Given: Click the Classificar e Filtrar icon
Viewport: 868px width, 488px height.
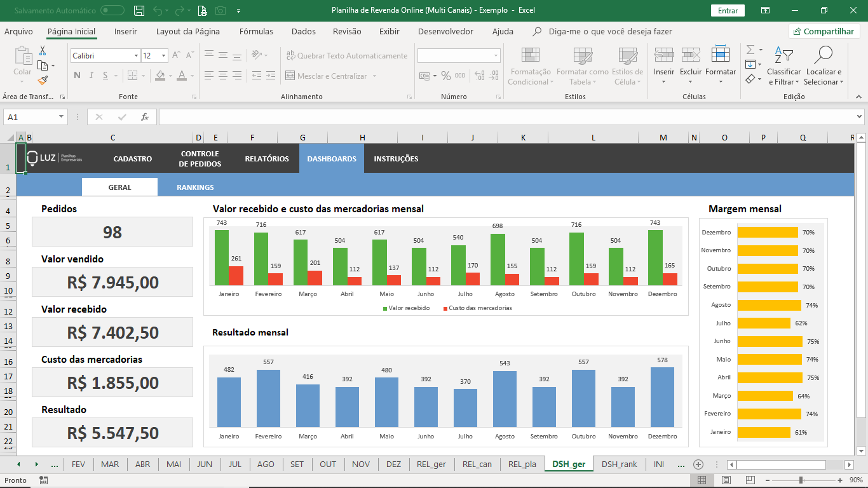Looking at the screenshot, I should (x=783, y=55).
